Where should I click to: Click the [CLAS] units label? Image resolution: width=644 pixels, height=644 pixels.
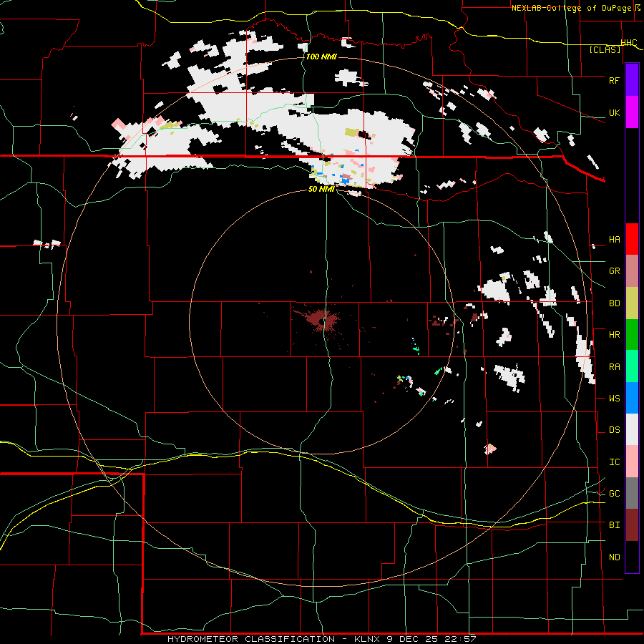(605, 50)
